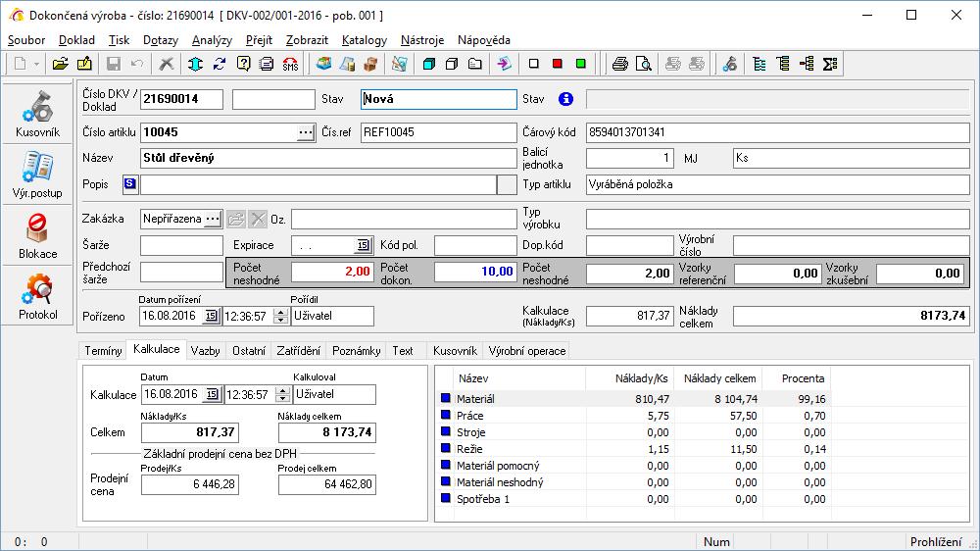This screenshot has width=980, height=551.
Task: Open the Expirace calendar picker
Action: coord(364,245)
